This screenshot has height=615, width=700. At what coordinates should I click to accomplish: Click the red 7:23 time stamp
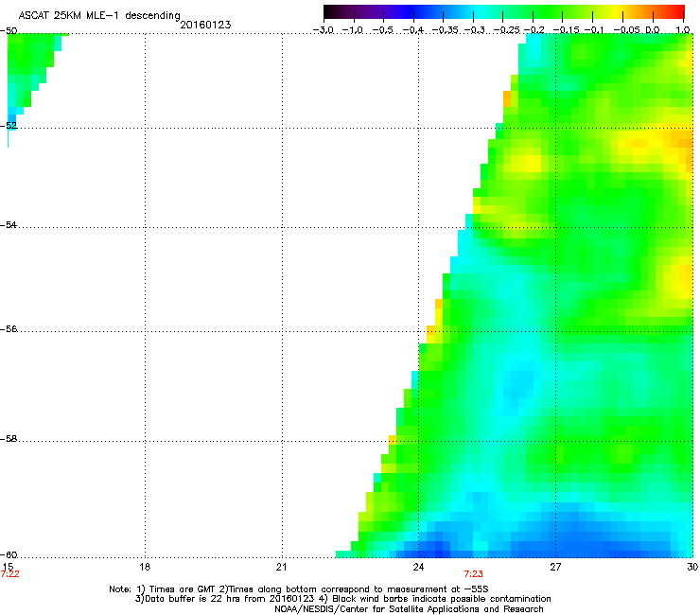point(473,574)
